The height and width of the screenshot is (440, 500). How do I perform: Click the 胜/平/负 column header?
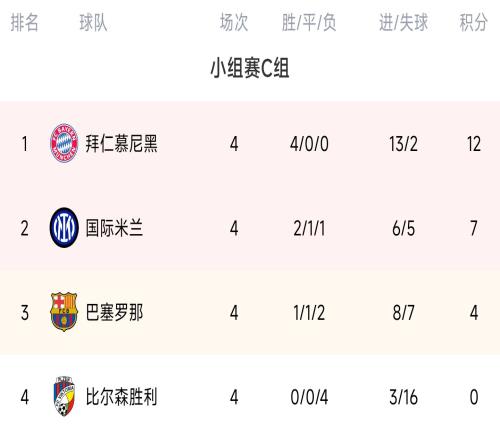tap(309, 23)
